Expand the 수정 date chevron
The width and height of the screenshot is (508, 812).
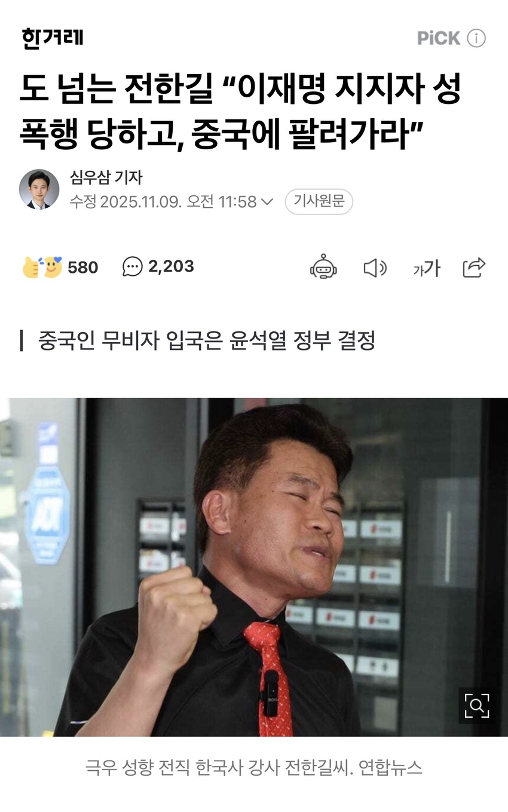(267, 202)
